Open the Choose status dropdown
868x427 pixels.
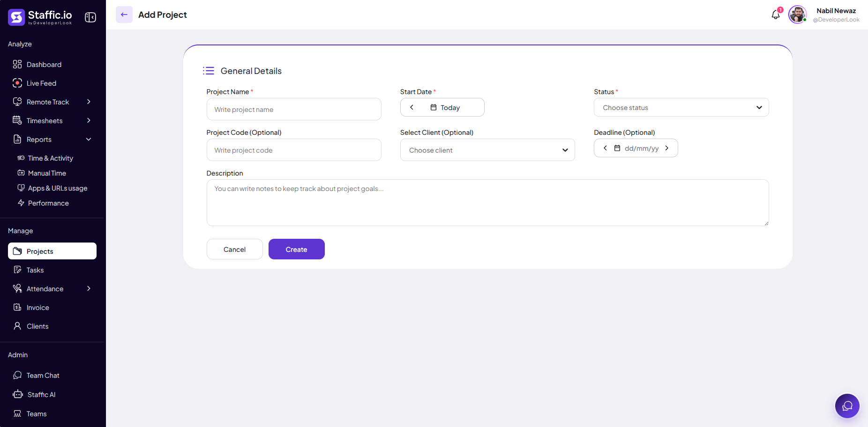[681, 107]
